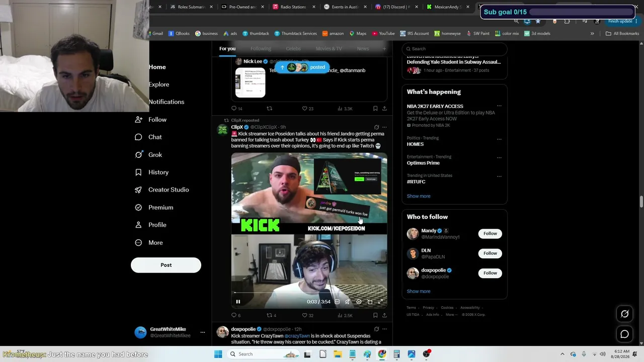Open more options on the doxpopolie post
Screen dimensions: 644x362
coord(384,329)
